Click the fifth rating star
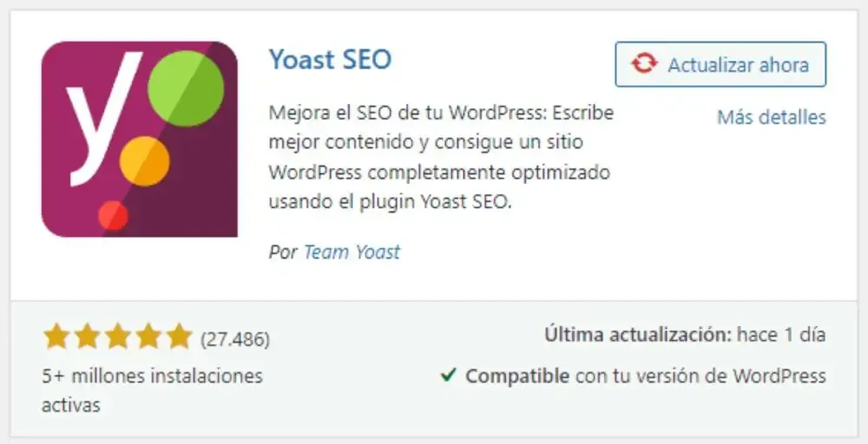This screenshot has height=444, width=868. coord(179,336)
